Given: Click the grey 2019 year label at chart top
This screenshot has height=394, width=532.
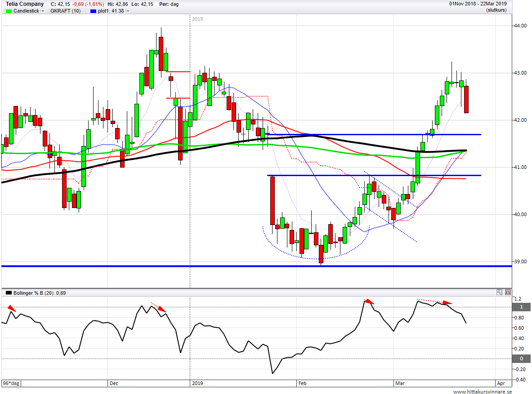Looking at the screenshot, I should click(197, 19).
